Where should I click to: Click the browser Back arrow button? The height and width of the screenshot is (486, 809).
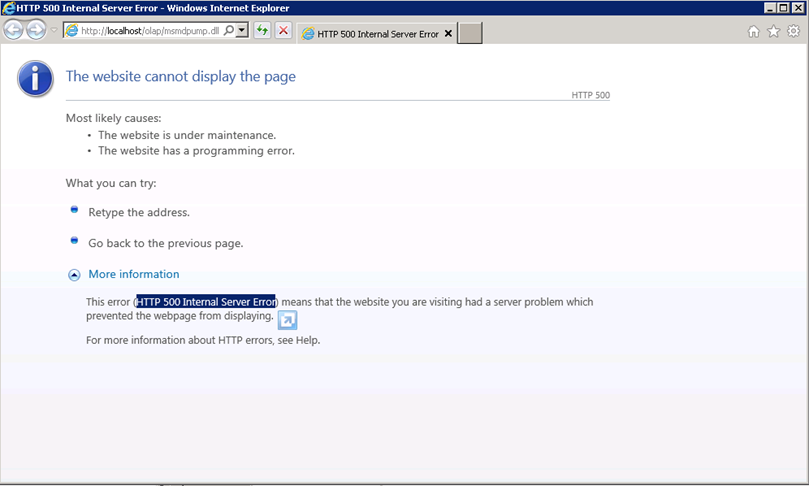(x=14, y=31)
